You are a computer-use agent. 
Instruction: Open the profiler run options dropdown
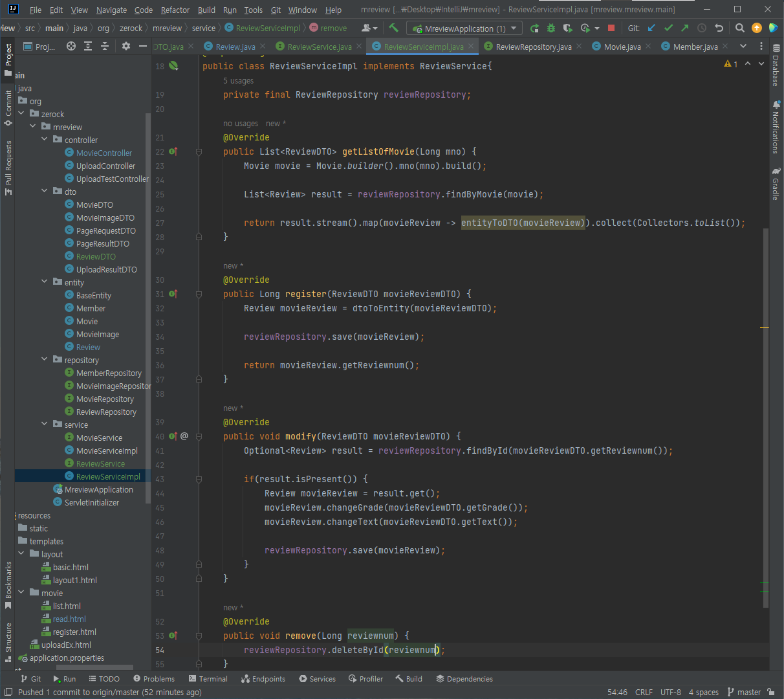596,28
